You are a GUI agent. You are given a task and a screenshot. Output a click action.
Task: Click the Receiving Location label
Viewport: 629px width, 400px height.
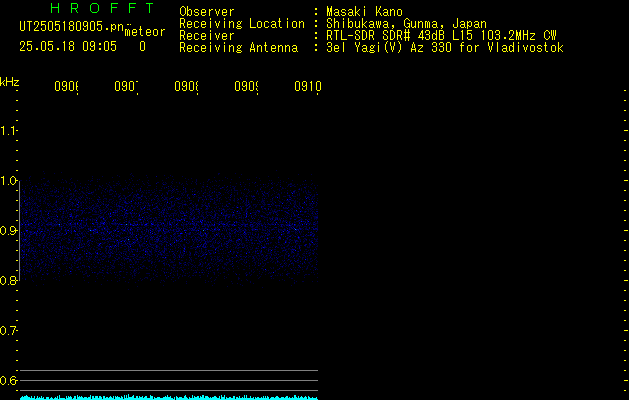coord(242,24)
